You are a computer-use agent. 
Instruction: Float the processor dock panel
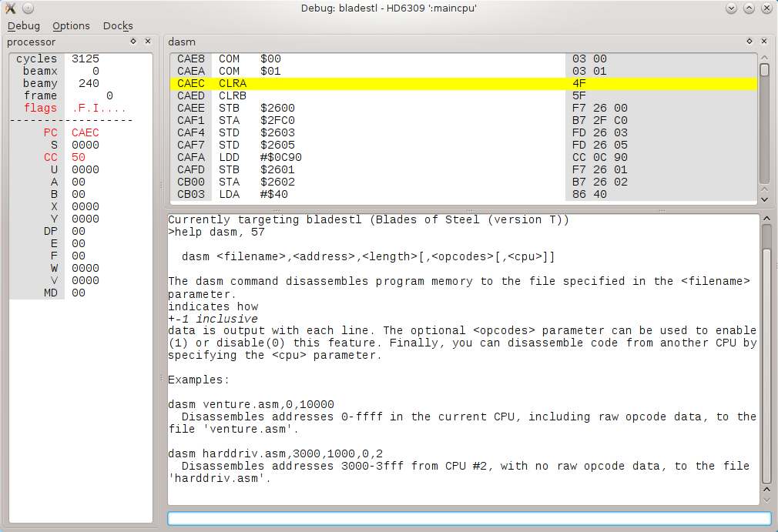click(x=133, y=42)
